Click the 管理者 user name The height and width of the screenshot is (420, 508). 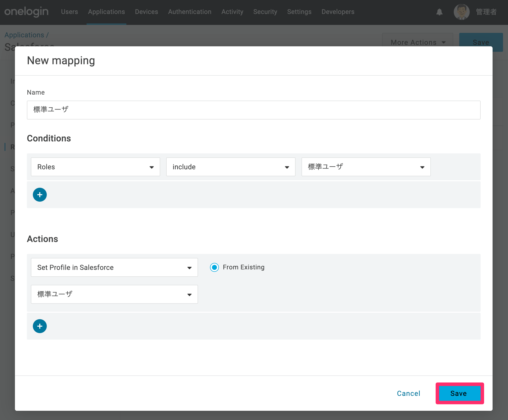pos(486,12)
